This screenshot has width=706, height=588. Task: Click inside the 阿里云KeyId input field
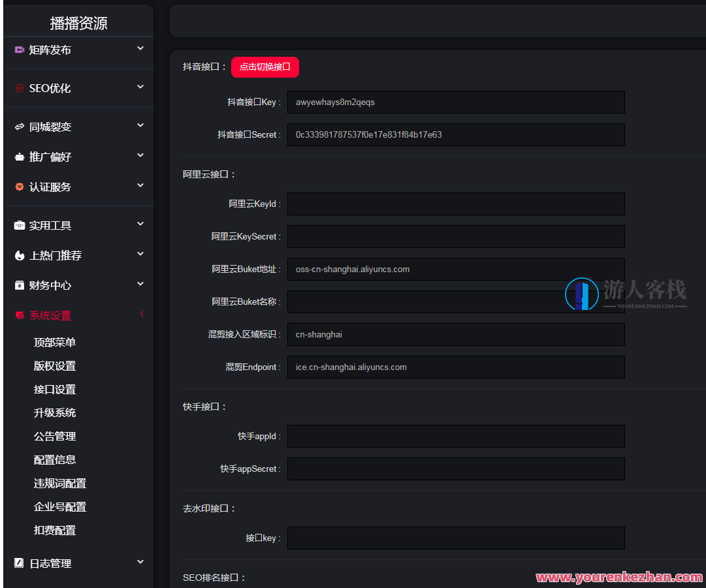point(455,204)
